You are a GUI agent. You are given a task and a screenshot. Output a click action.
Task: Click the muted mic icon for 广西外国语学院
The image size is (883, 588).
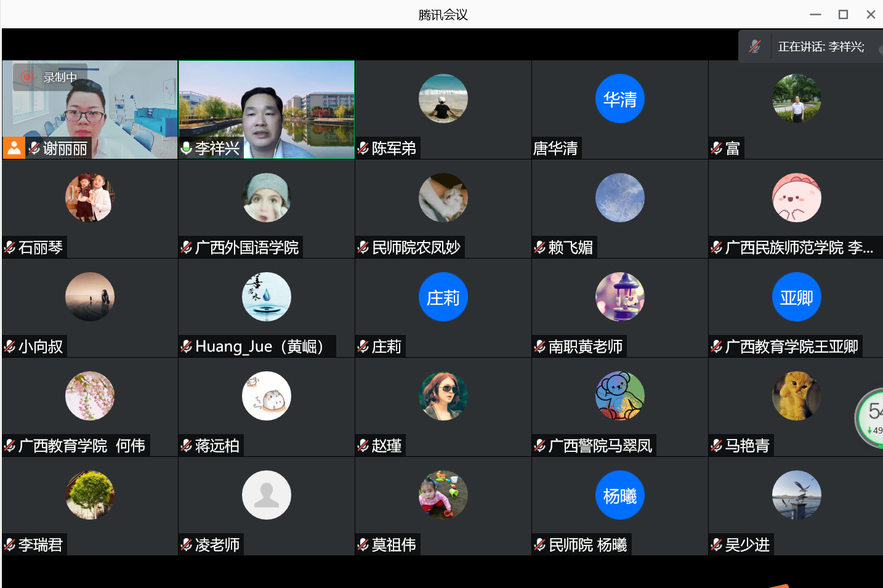pyautogui.click(x=187, y=248)
